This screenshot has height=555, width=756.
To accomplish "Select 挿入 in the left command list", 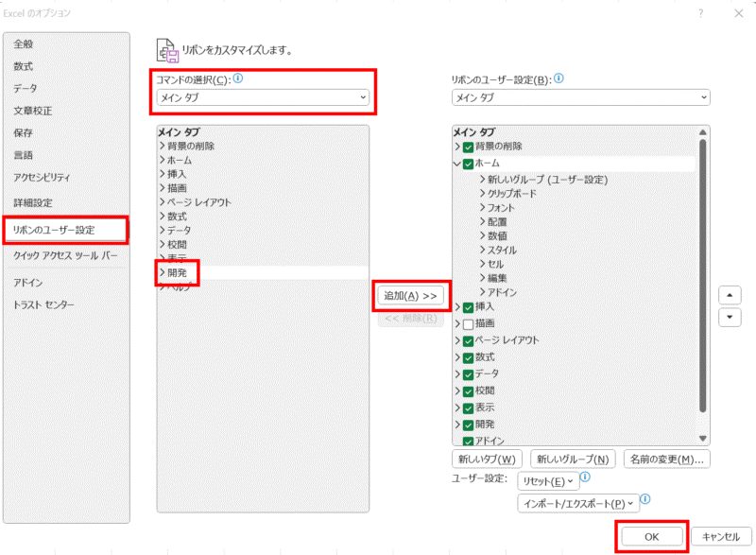I will 177,174.
